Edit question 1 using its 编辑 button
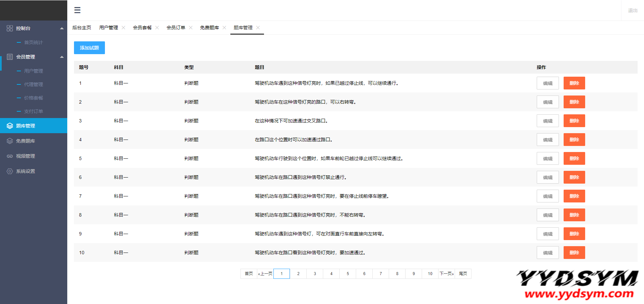The image size is (644, 304). pyautogui.click(x=548, y=83)
